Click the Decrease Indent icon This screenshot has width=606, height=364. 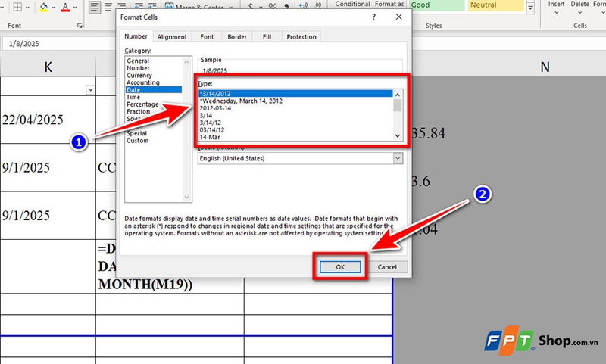pos(139,7)
